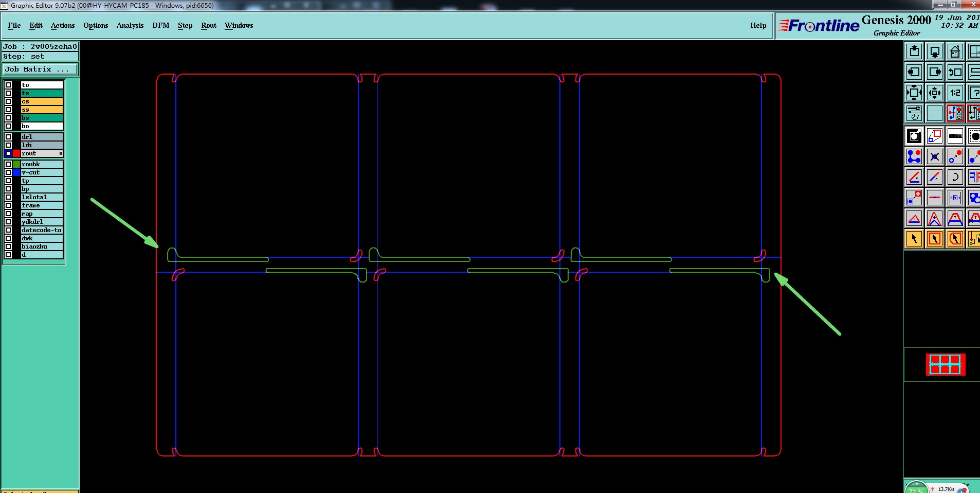Open the Windows menu
Image resolution: width=980 pixels, height=493 pixels.
point(239,25)
